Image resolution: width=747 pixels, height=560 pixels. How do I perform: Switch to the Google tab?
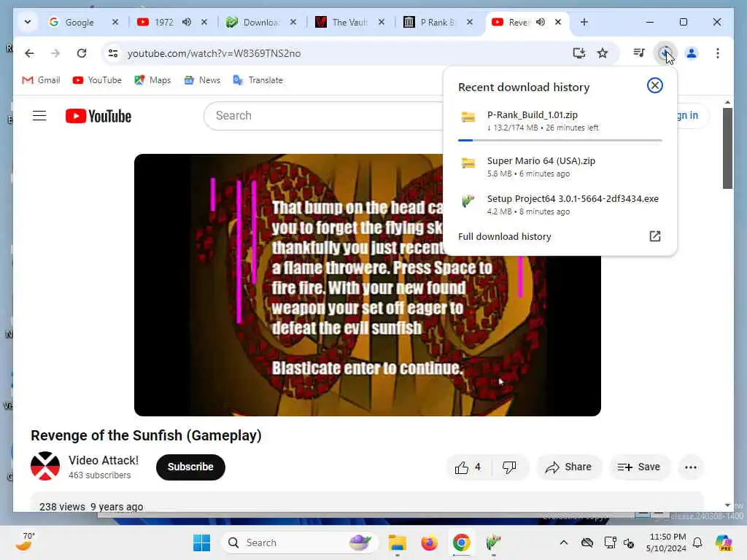pos(79,23)
